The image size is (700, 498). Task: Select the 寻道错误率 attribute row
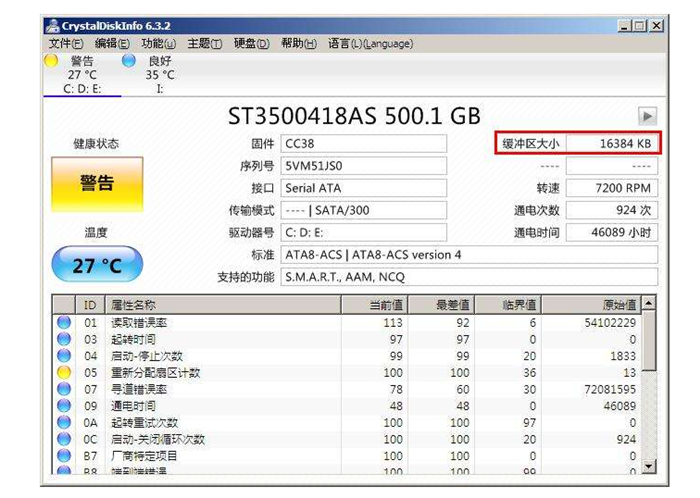coord(347,389)
